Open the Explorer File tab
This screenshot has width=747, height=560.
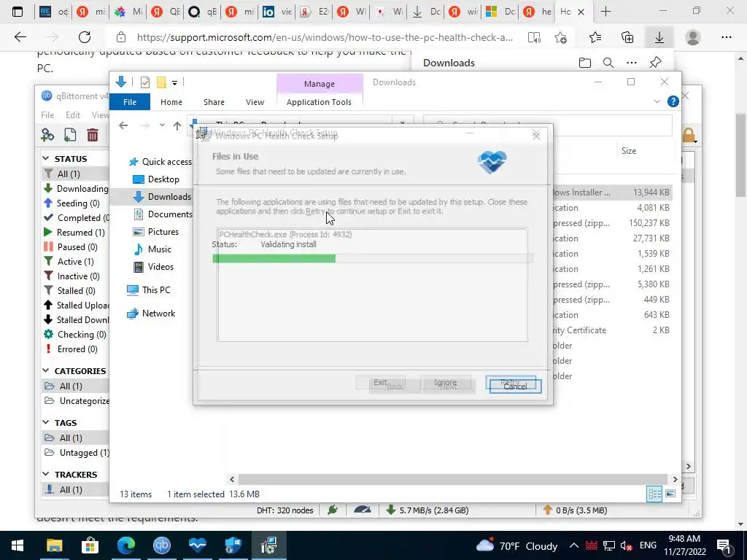pos(130,102)
